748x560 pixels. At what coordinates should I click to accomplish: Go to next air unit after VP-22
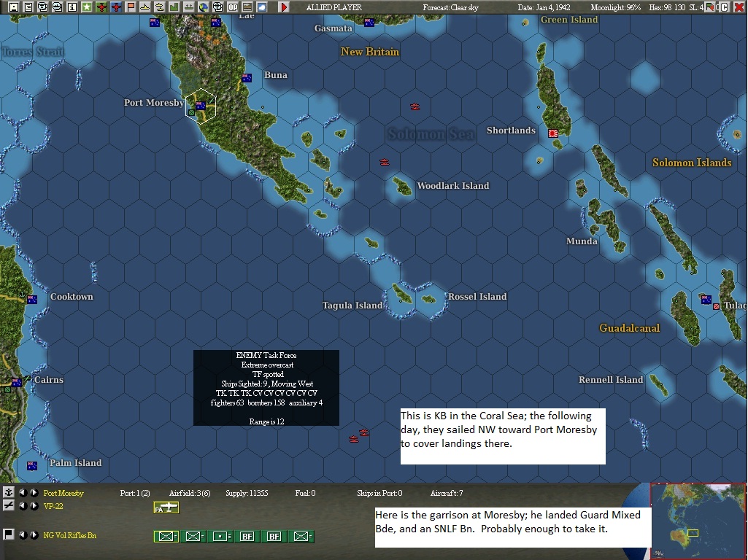(34, 506)
